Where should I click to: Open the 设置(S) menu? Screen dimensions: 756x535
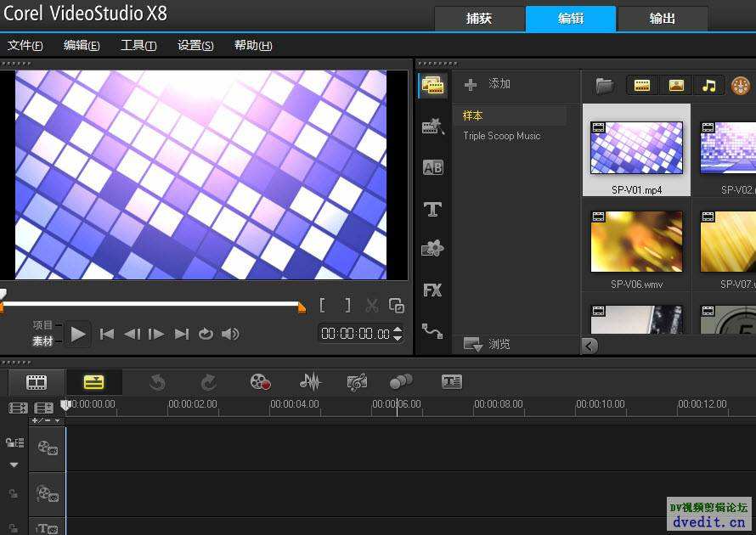click(x=195, y=46)
